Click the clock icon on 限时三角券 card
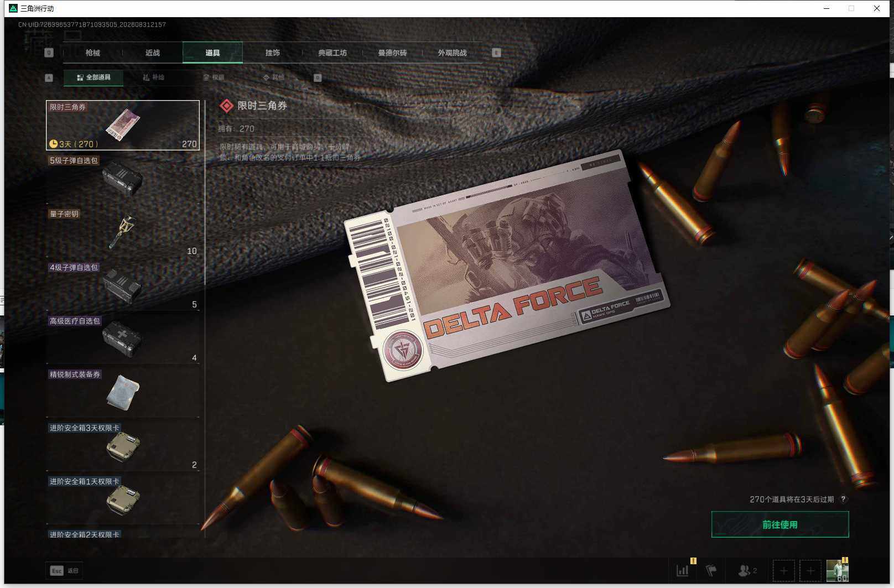 53,144
